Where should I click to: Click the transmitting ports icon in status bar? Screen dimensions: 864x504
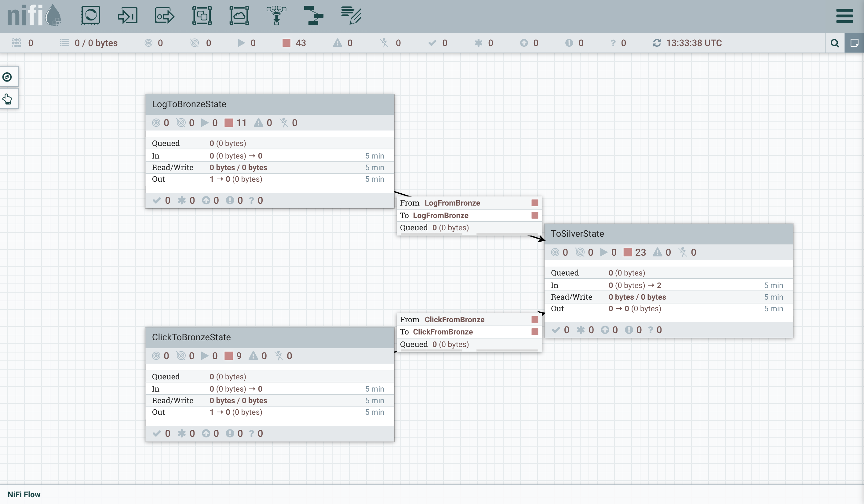(x=148, y=43)
